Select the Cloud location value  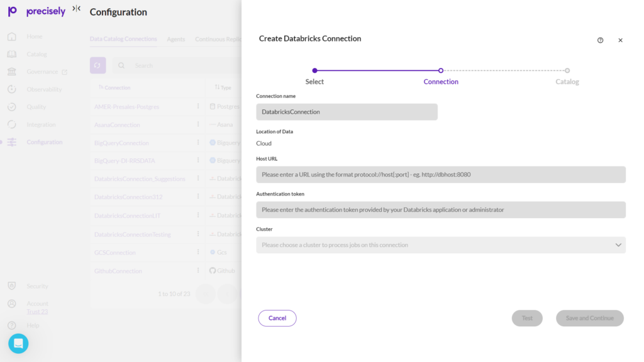[x=264, y=143]
